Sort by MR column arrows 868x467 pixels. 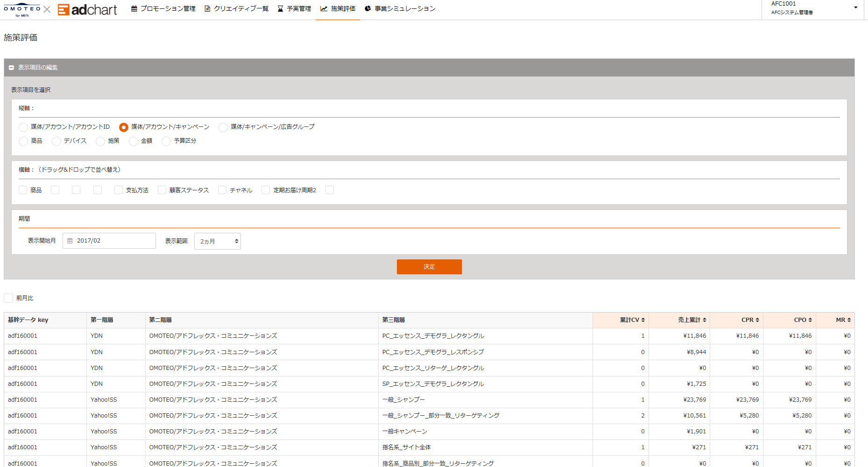coord(849,320)
